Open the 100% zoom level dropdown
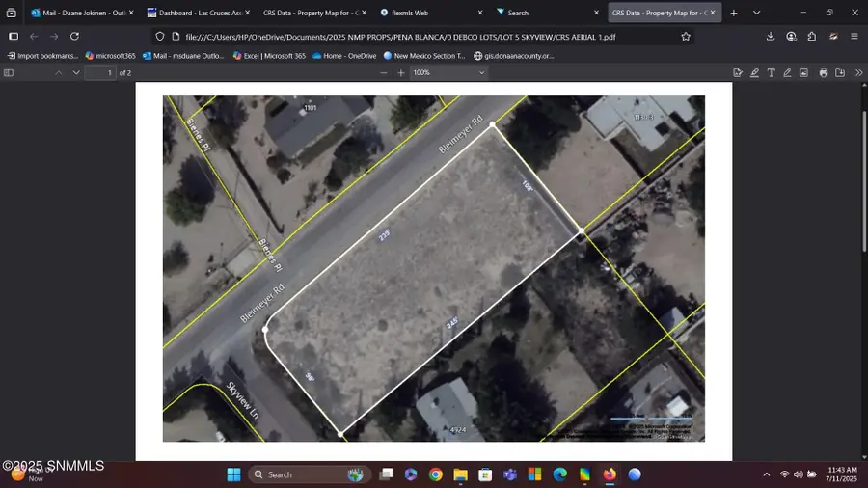Screen dimensions: 868x488 point(448,73)
